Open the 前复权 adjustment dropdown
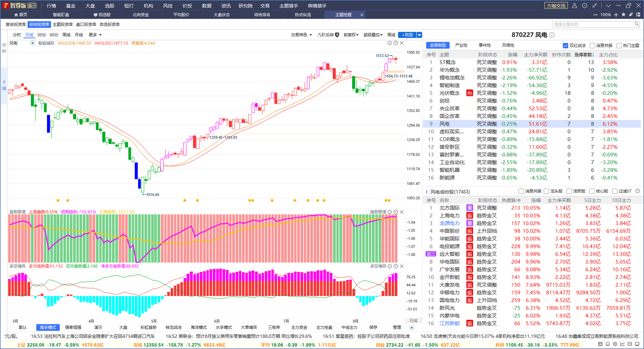The height and width of the screenshot is (349, 644). 351,35
